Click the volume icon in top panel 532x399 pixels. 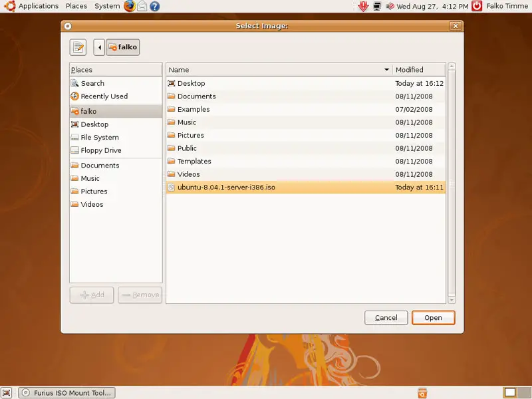(390, 6)
